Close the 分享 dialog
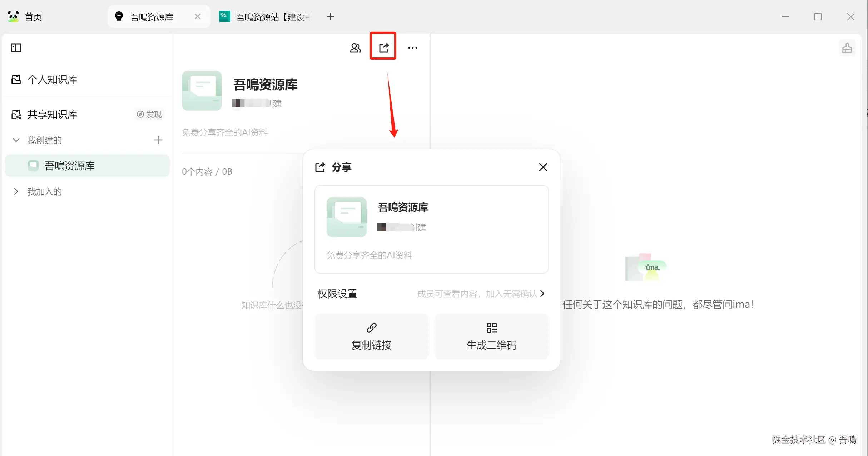868x456 pixels. (543, 167)
